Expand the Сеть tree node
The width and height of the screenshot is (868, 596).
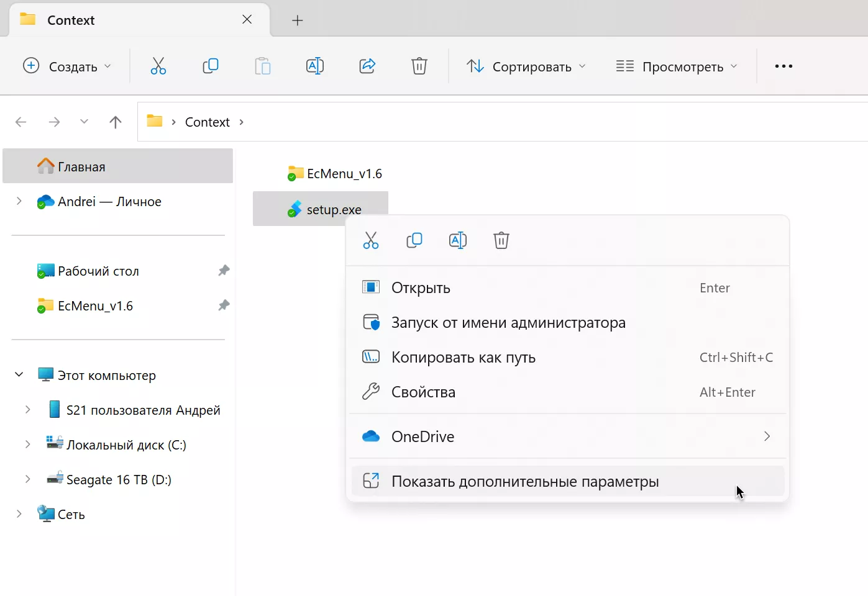click(19, 514)
